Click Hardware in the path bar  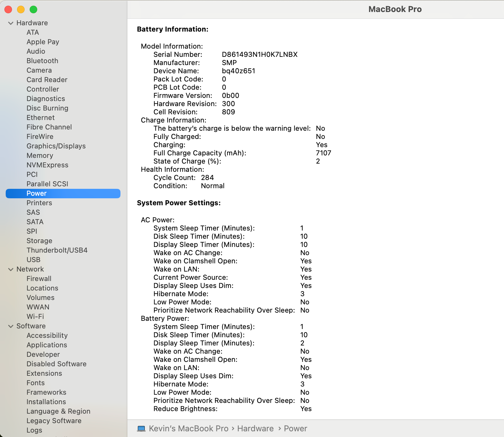(255, 428)
